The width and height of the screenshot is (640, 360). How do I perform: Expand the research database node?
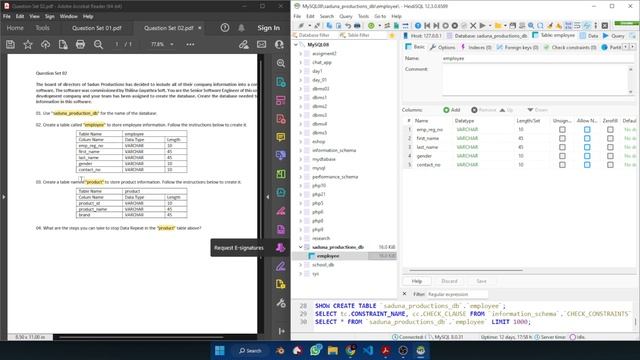point(301,238)
